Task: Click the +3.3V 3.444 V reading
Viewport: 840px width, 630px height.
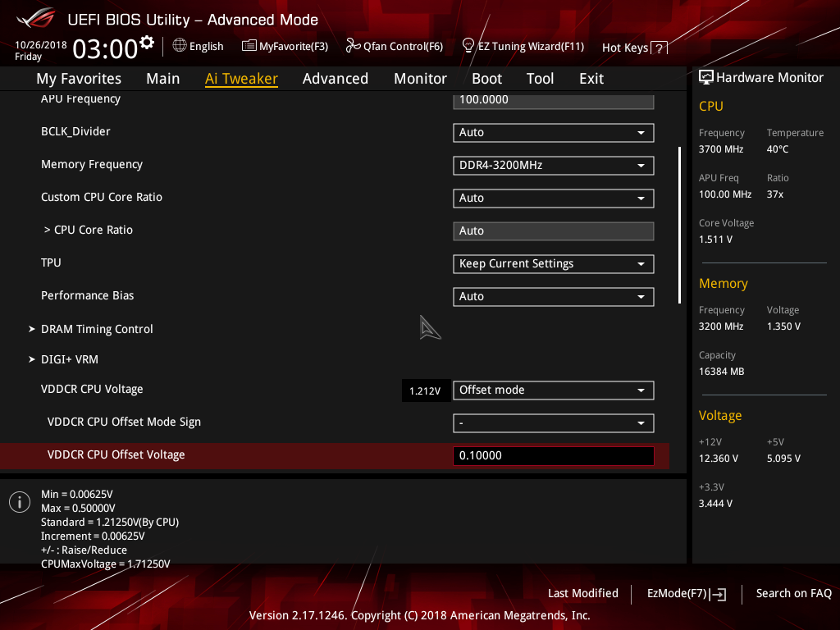Action: pos(715,504)
